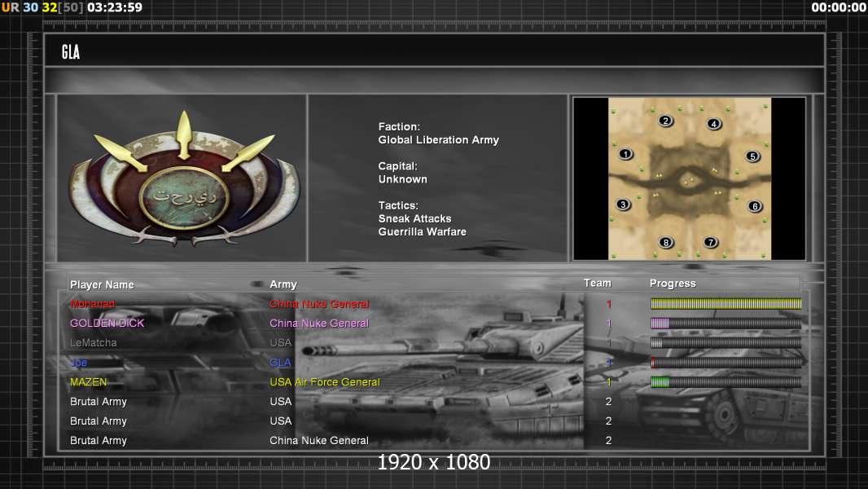Select player MAZEN in the player list
This screenshot has height=489, width=868.
click(x=88, y=382)
